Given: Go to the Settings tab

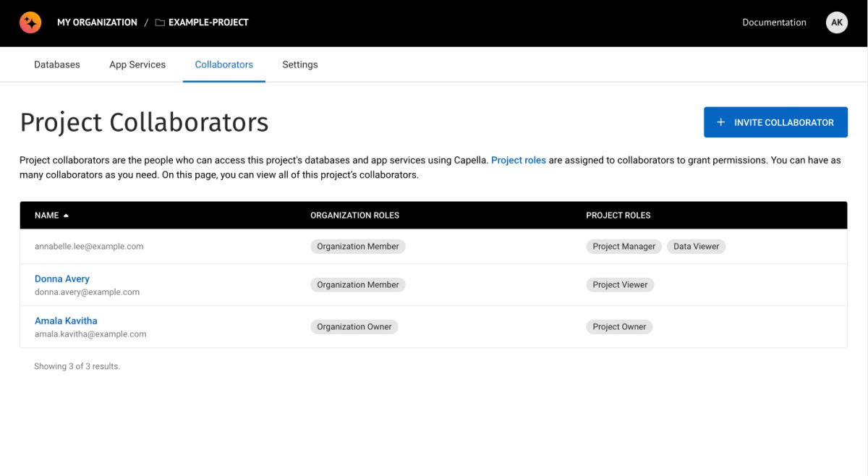Looking at the screenshot, I should pos(300,64).
